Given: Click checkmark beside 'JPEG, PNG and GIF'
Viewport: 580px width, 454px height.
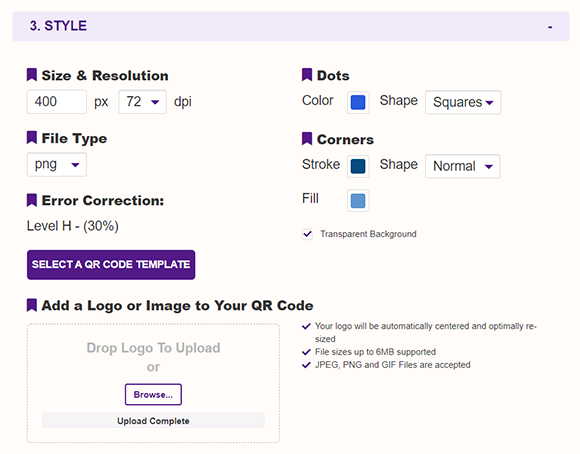Looking at the screenshot, I should [306, 365].
